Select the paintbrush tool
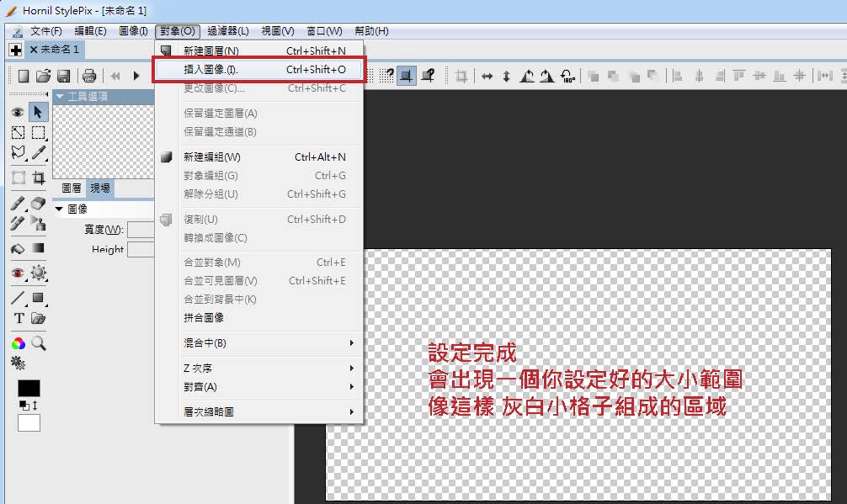 (x=18, y=203)
